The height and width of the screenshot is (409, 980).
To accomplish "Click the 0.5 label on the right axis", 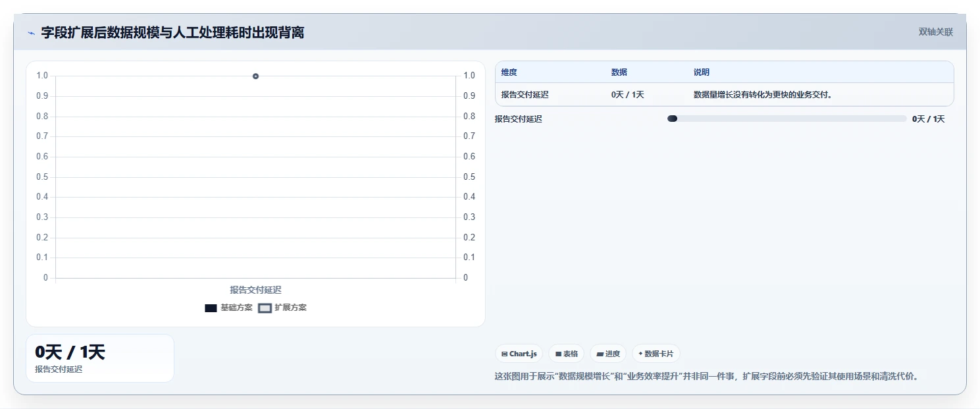I will click(x=469, y=177).
